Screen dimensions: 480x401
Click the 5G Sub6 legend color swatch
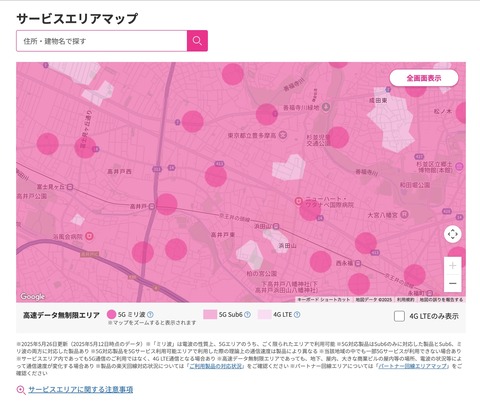210,314
